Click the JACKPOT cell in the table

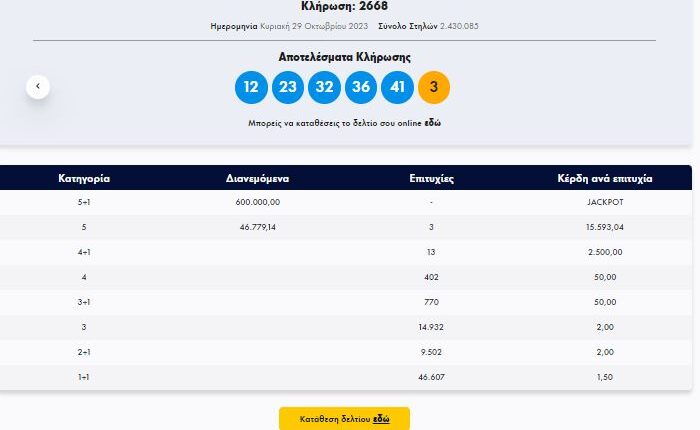coord(605,202)
